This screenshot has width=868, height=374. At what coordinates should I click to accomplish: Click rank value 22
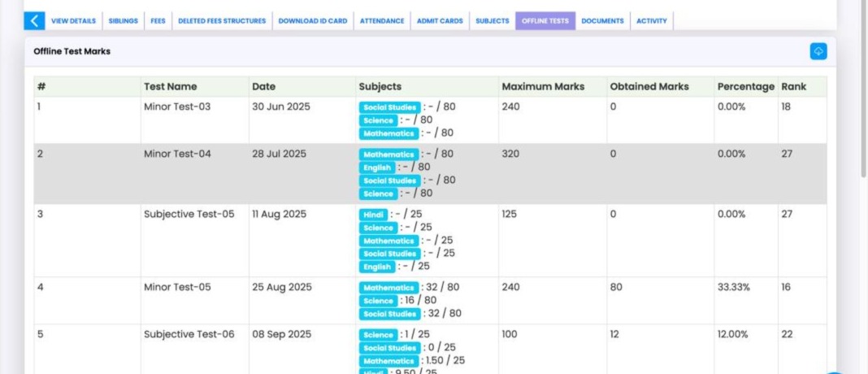click(x=787, y=335)
